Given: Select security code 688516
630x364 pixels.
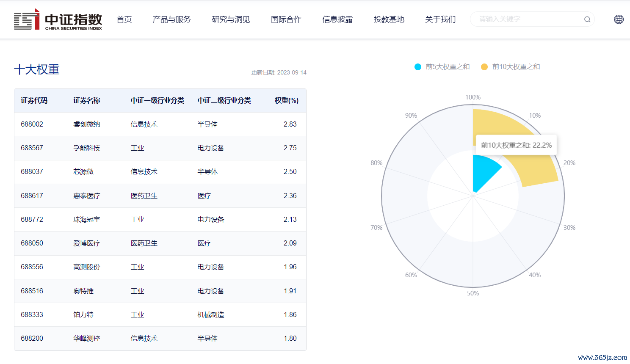Looking at the screenshot, I should click(32, 291).
